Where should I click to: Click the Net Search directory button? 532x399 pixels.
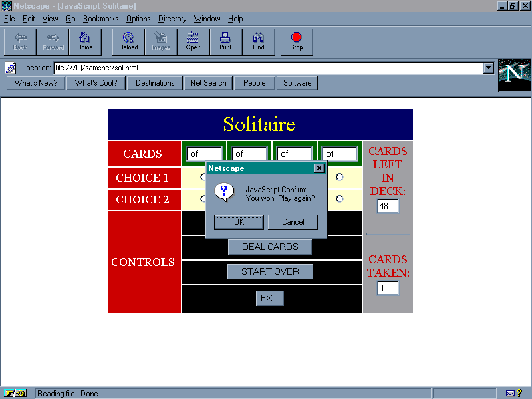(208, 83)
